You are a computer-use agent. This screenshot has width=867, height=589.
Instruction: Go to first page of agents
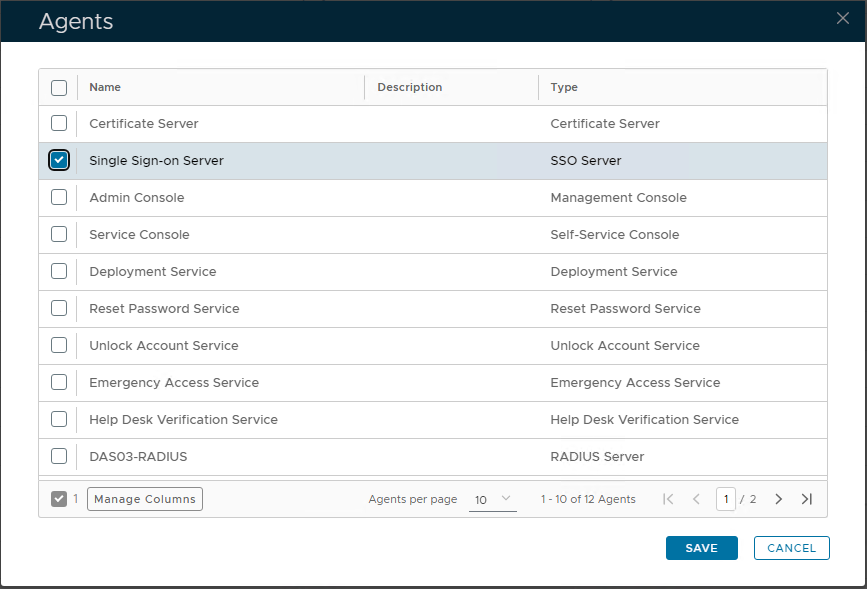[x=669, y=499]
